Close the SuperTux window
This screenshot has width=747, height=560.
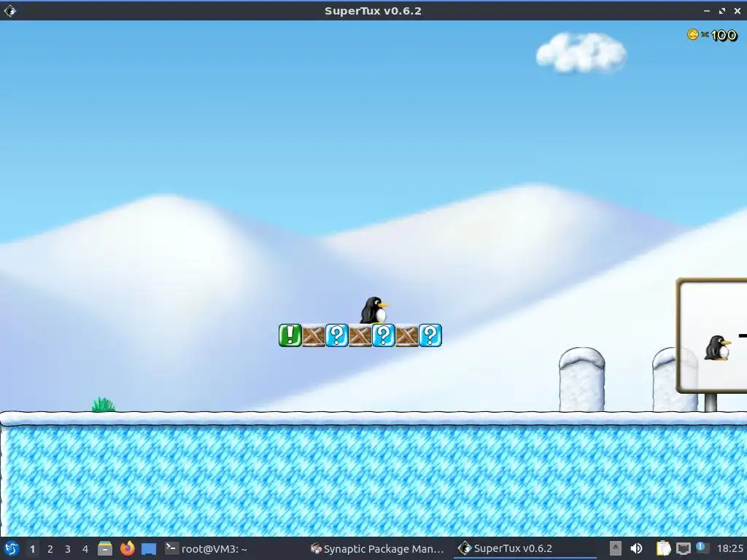click(737, 11)
